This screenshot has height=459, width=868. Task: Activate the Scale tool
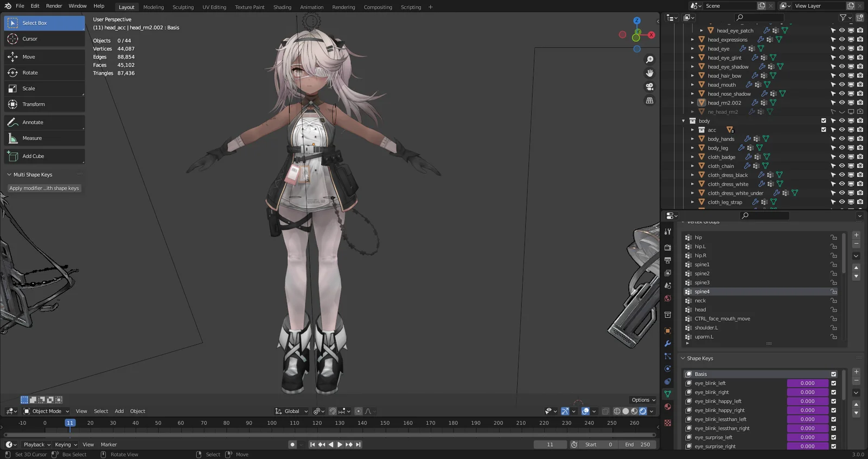44,88
